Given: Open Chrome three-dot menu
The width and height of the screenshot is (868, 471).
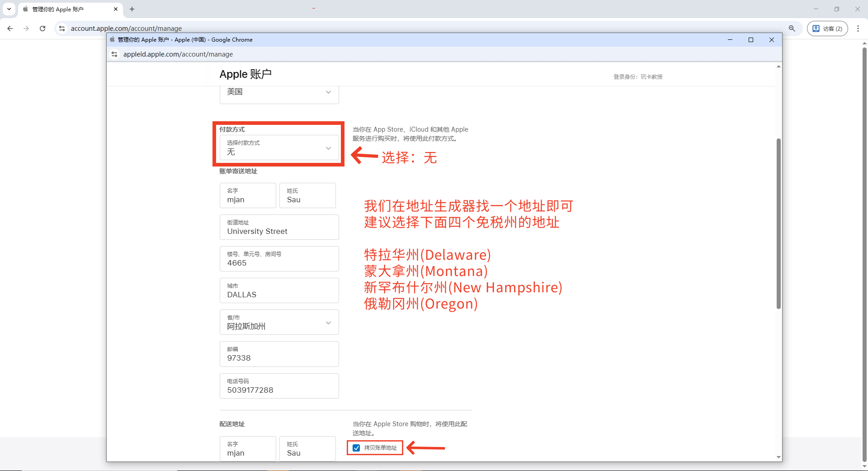Looking at the screenshot, I should [x=858, y=29].
